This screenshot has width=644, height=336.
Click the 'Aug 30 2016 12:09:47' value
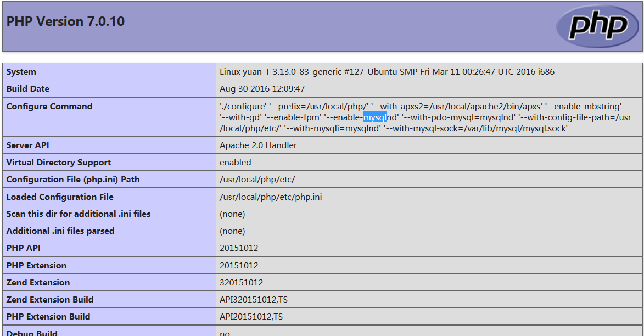point(262,89)
